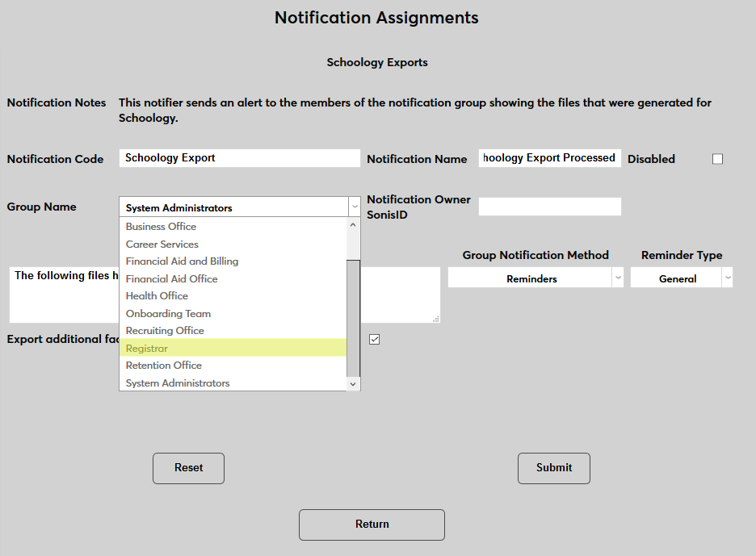Click inside the Notification Owner SonisID field

click(x=549, y=207)
